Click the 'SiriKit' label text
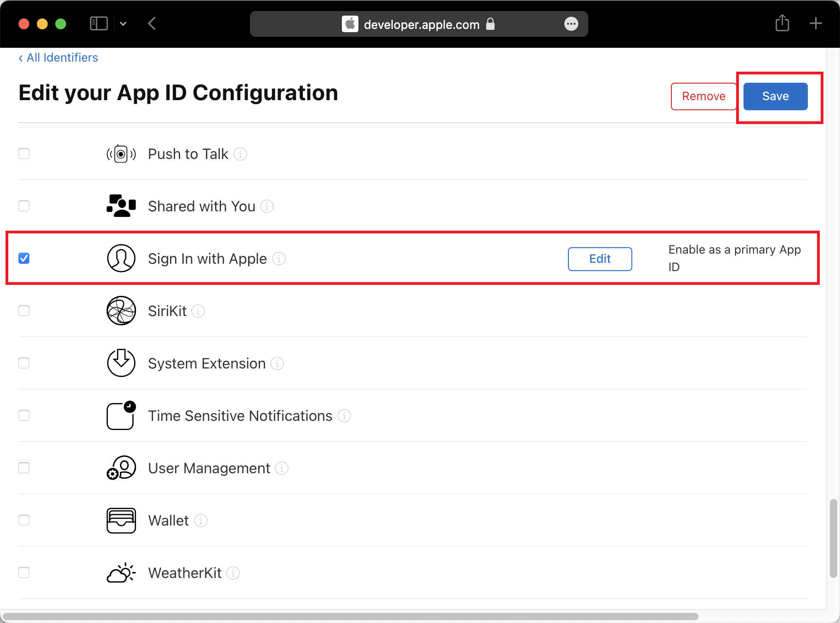This screenshot has width=840, height=623. pos(167,311)
